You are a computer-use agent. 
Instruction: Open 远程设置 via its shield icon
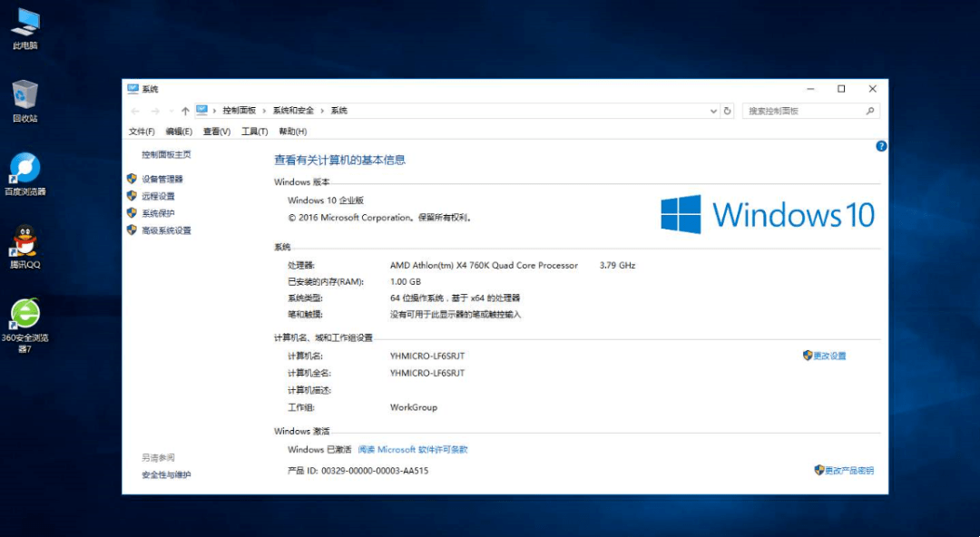coord(131,196)
